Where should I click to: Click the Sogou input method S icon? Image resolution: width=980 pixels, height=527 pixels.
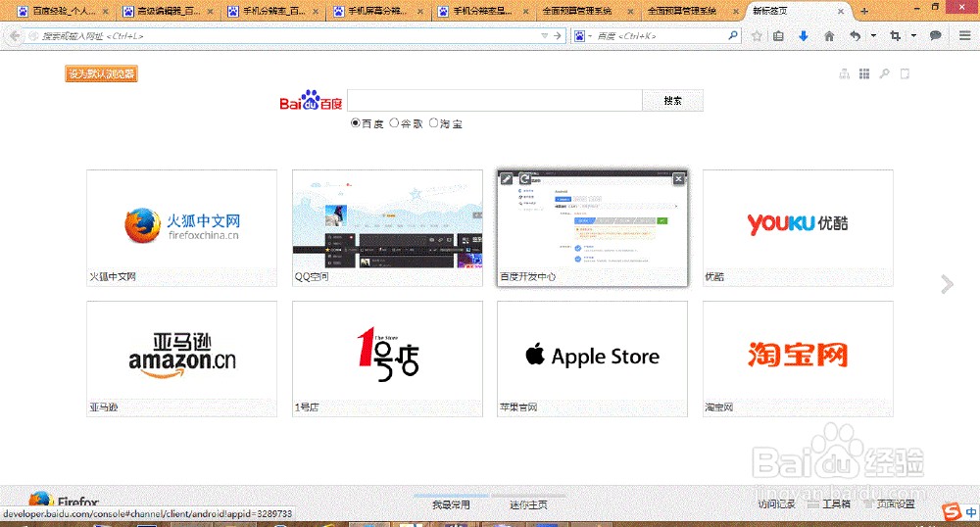tap(952, 512)
